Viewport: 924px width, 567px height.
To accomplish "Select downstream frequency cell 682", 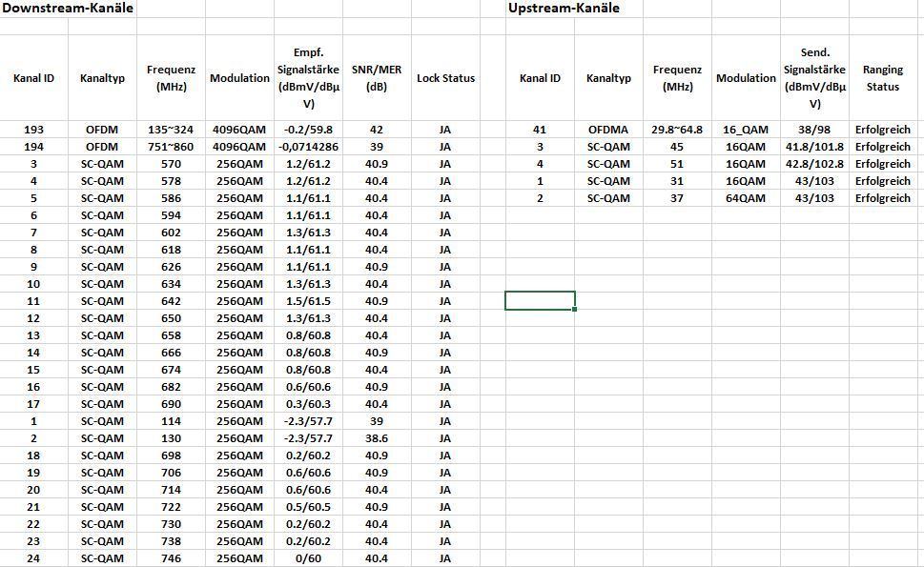I will [x=171, y=387].
